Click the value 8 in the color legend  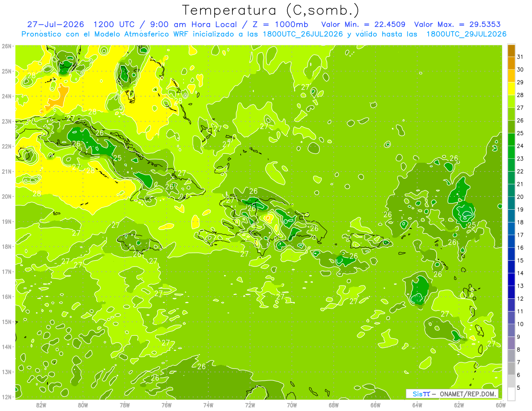point(519,350)
